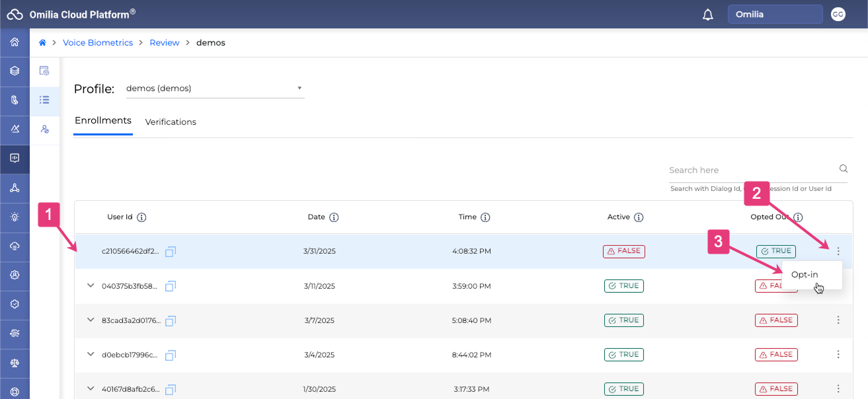Expand row for user 040375b3fb58
Viewport: 868px width, 399px height.
pos(91,285)
